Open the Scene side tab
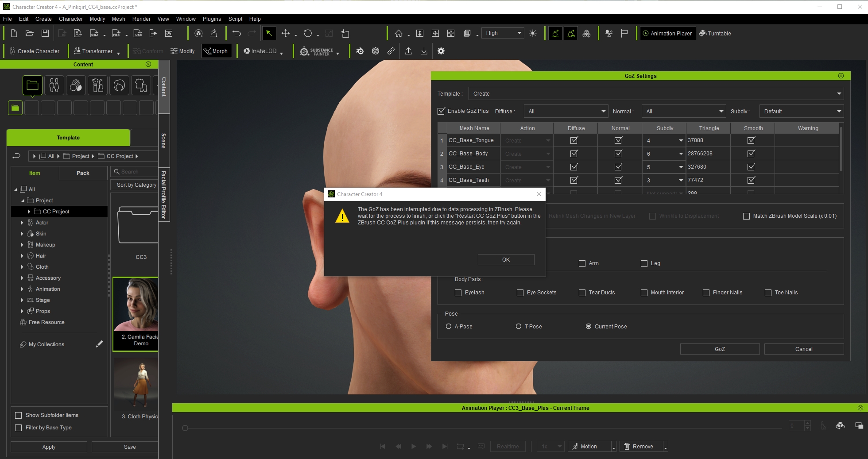The height and width of the screenshot is (459, 868). click(x=164, y=141)
